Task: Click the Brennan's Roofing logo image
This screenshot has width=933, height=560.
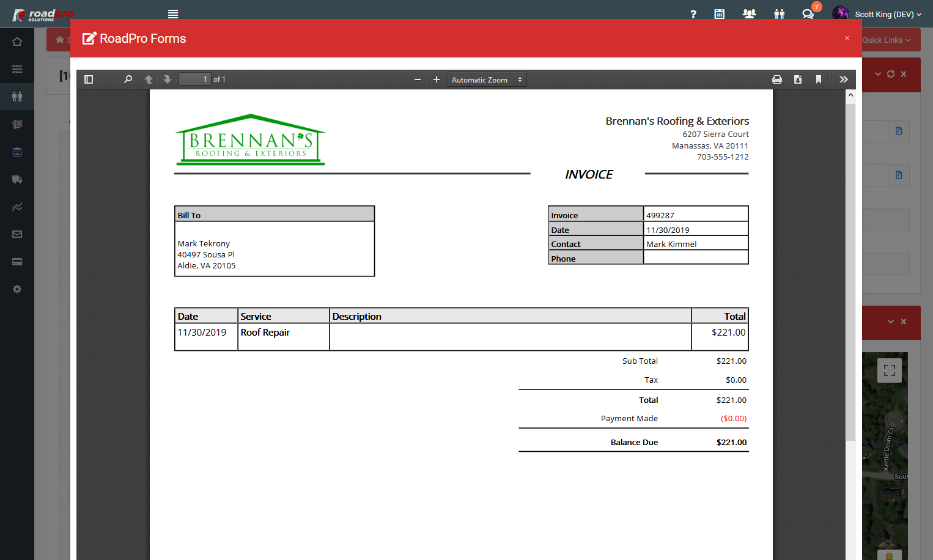Action: [251, 139]
